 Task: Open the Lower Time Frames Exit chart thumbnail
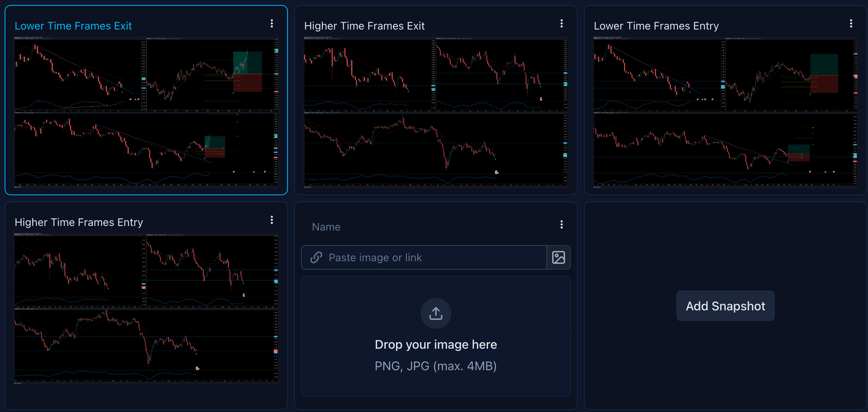click(x=146, y=112)
